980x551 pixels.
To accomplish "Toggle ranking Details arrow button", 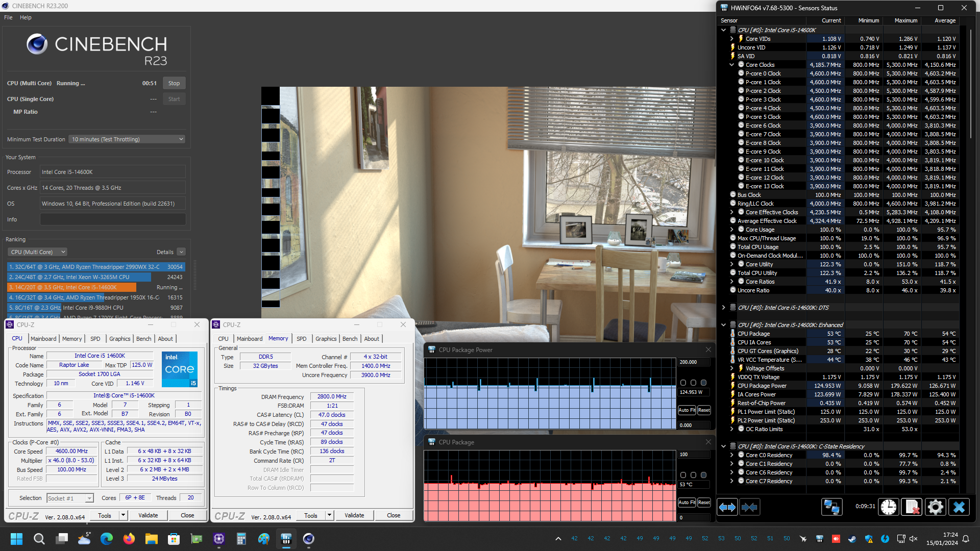I will point(181,252).
